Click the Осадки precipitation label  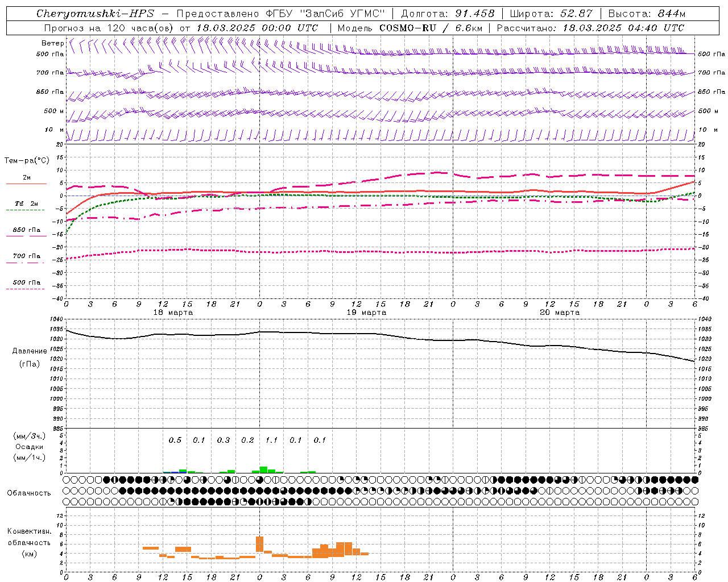click(x=30, y=447)
